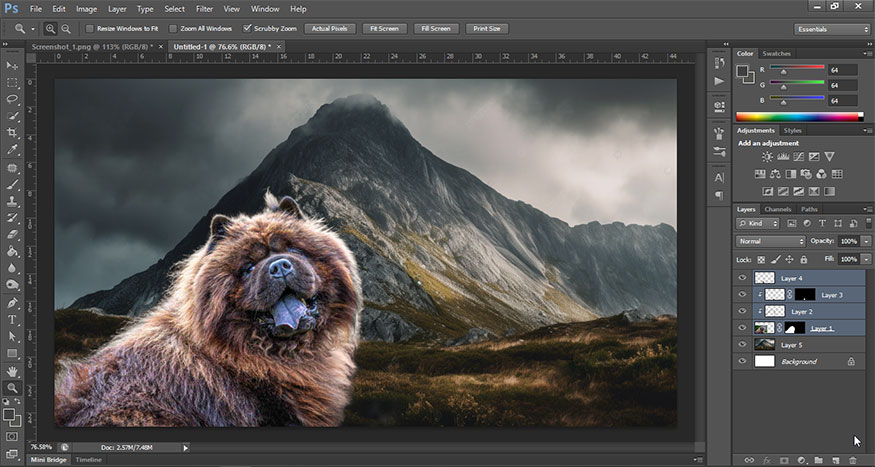
Task: Switch to Screenshot_1.png document tab
Action: click(92, 47)
